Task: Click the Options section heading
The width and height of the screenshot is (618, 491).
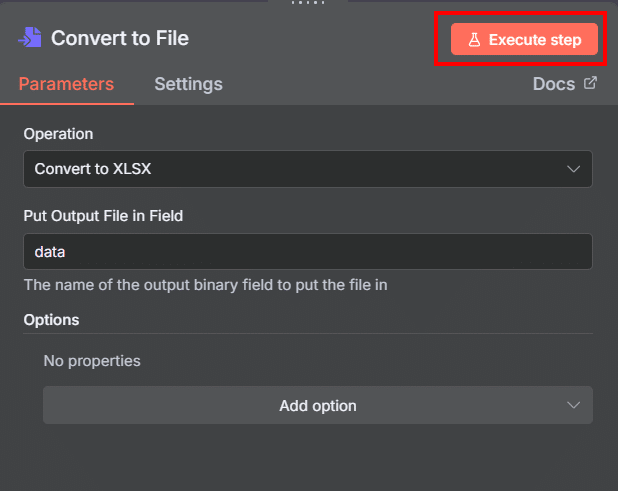Action: pyautogui.click(x=51, y=320)
